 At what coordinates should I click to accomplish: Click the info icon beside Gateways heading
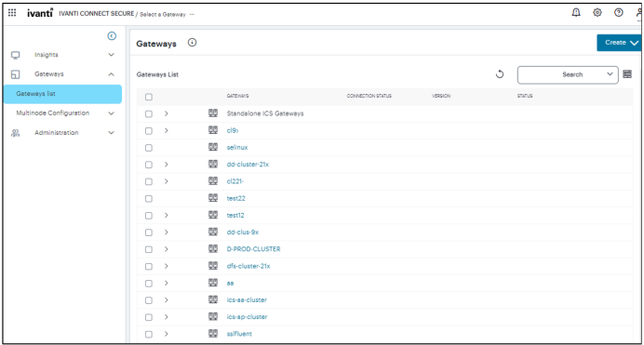pyautogui.click(x=193, y=42)
